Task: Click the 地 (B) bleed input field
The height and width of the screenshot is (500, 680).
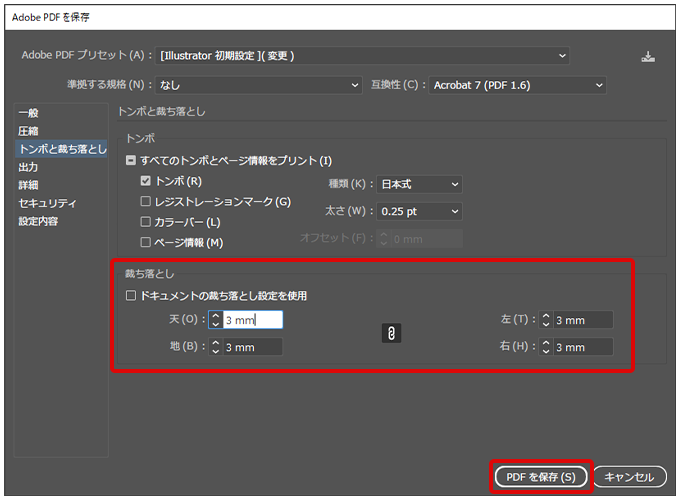Action: (x=253, y=347)
